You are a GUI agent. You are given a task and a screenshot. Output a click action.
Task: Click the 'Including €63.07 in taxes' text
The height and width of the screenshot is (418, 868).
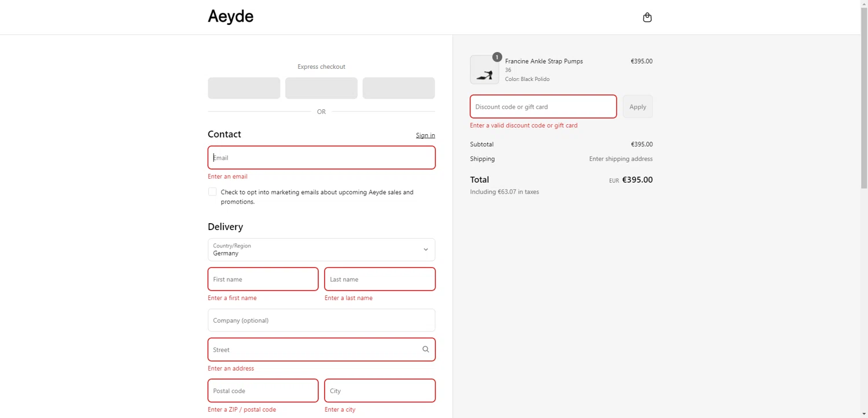point(505,192)
